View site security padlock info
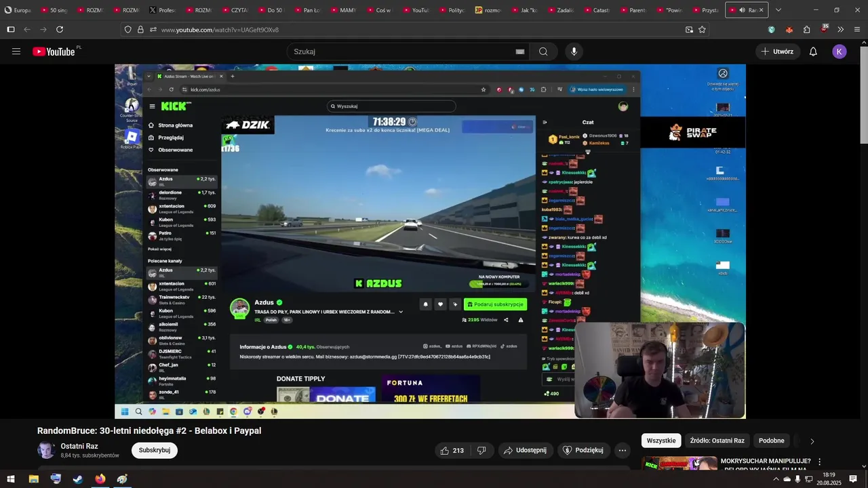Viewport: 868px width, 488px height. tap(140, 30)
